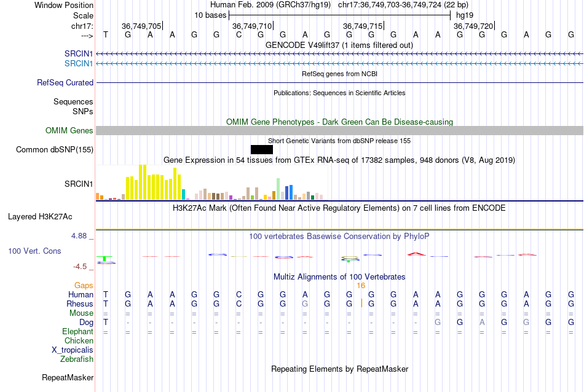Click the 4.88 PhyloP upper scale value
The height and width of the screenshot is (392, 584).
(x=79, y=236)
